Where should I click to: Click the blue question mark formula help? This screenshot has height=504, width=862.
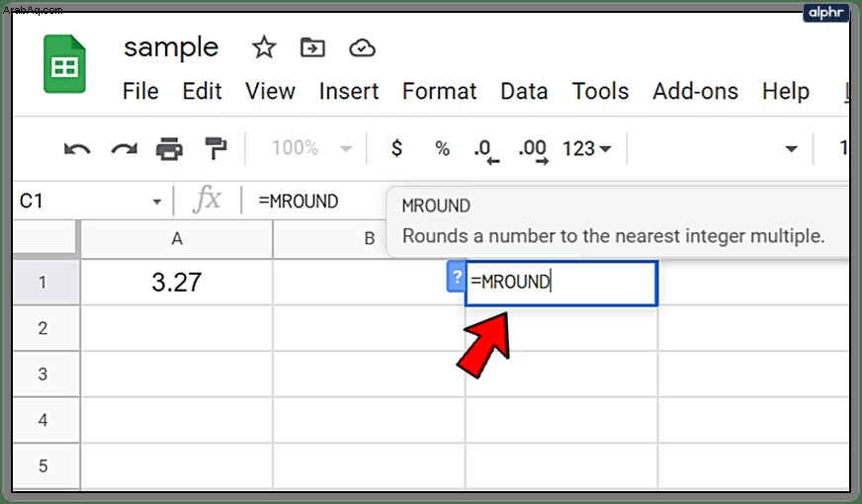point(456,277)
